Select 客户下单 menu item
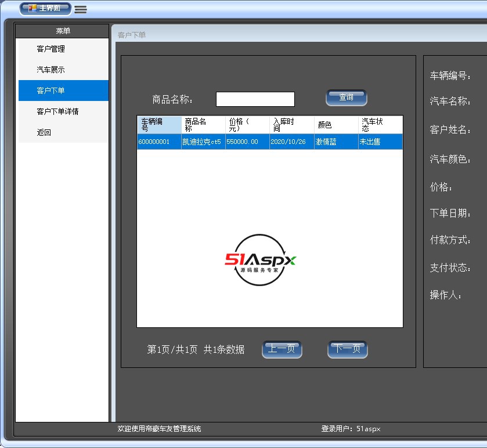Image resolution: width=487 pixels, height=448 pixels. 51,91
